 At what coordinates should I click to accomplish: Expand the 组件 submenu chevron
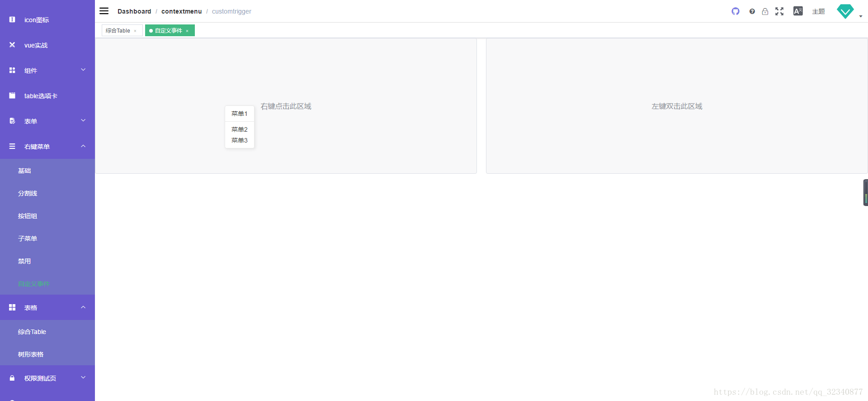83,70
